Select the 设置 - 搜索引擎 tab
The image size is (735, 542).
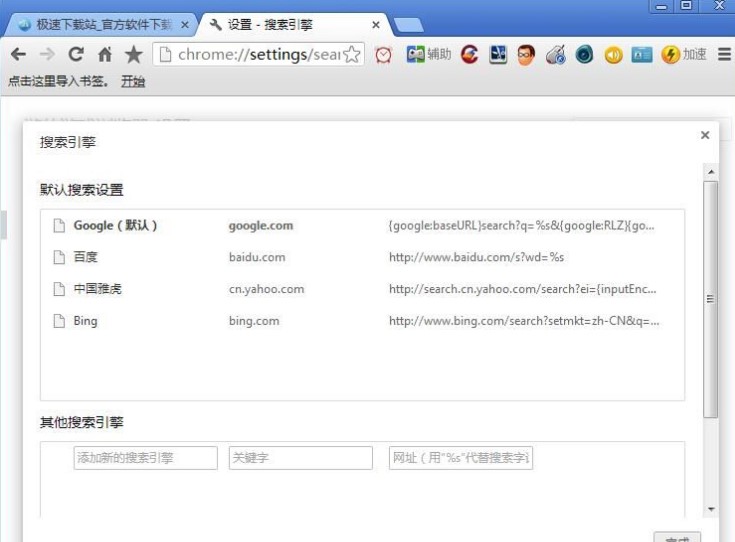[x=293, y=24]
